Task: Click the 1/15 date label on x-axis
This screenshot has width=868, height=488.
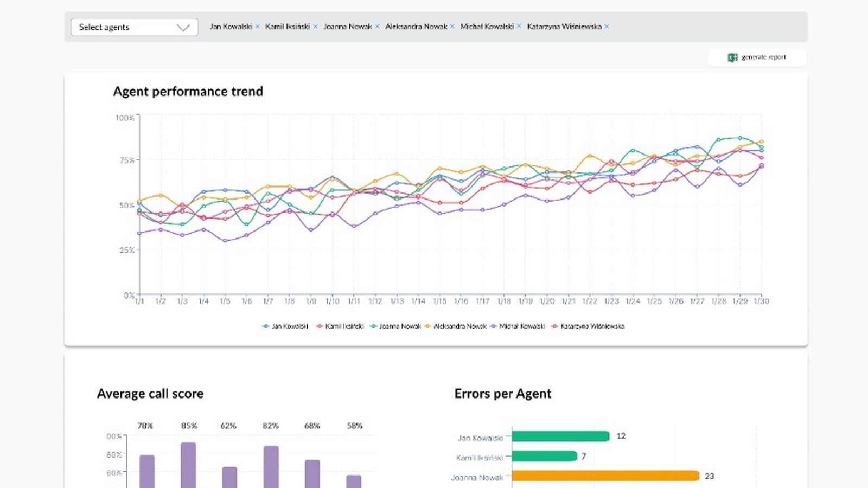Action: [440, 301]
